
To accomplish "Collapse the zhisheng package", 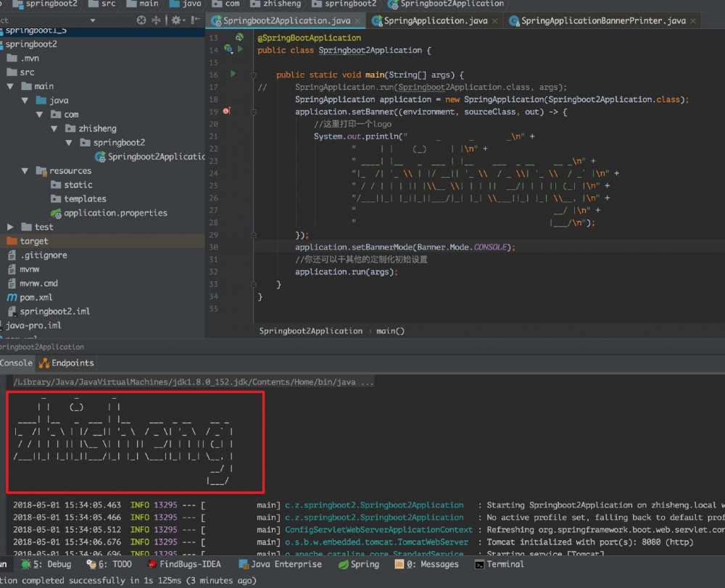I will tap(54, 128).
